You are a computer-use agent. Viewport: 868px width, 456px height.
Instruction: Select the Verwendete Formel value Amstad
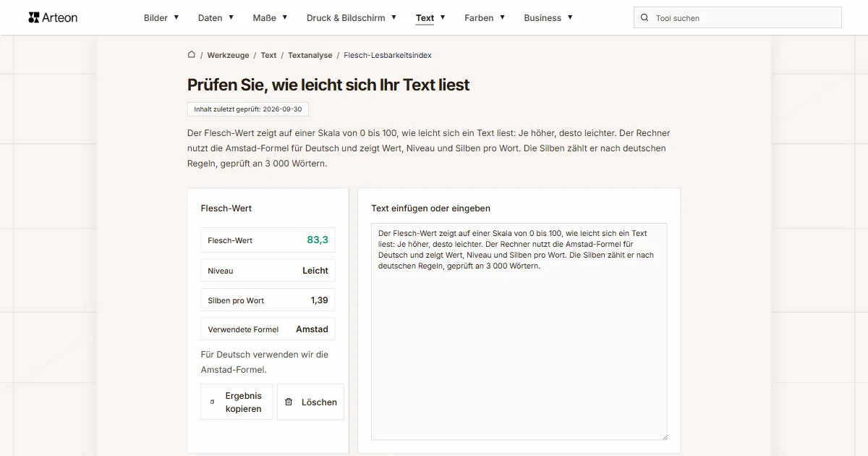click(x=312, y=329)
